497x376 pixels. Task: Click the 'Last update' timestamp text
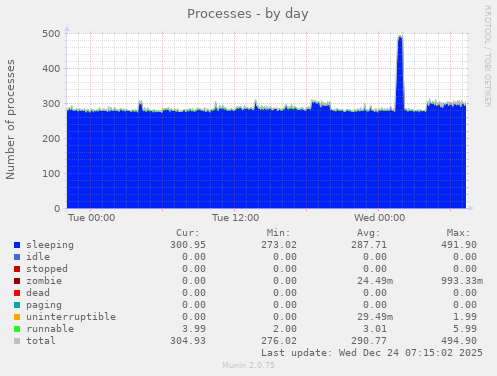click(372, 353)
